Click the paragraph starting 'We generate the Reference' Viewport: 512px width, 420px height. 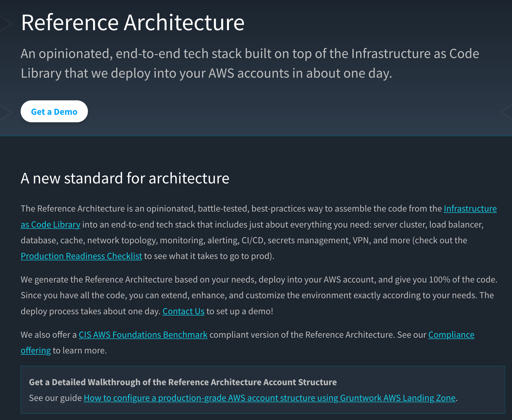(x=258, y=295)
